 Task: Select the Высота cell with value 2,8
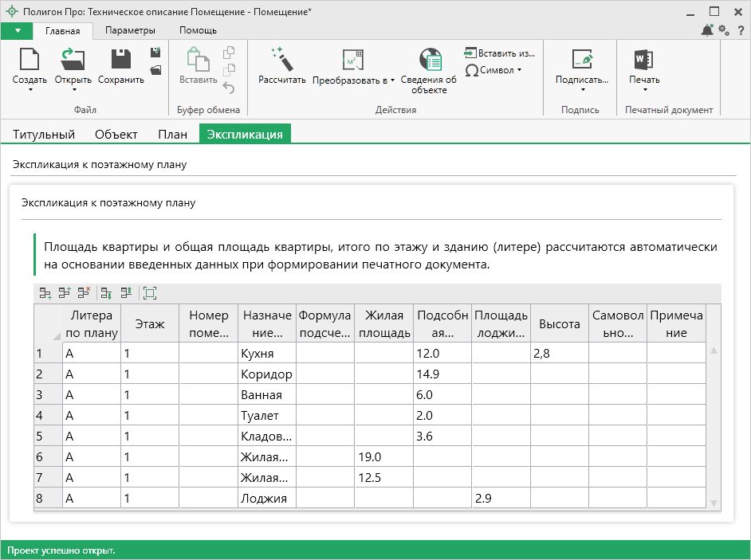(558, 353)
